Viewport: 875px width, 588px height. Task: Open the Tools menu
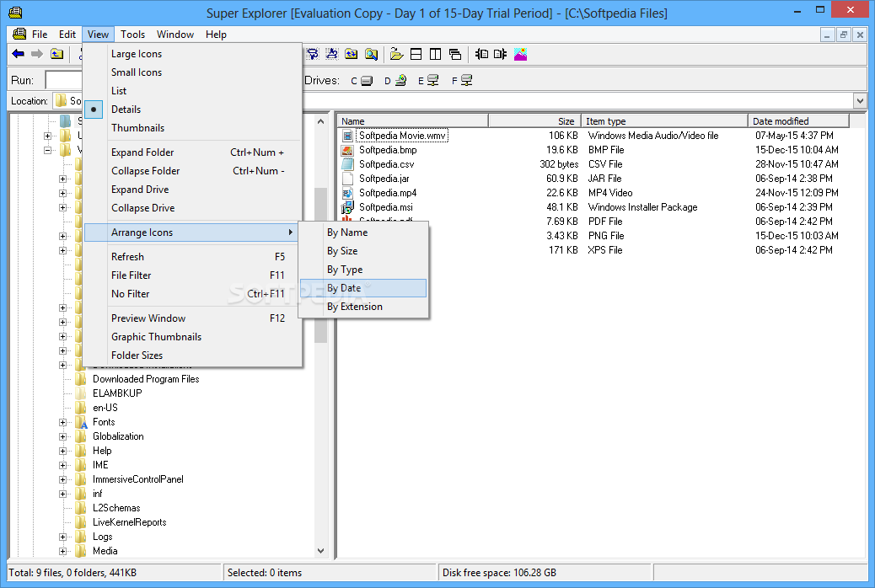[x=133, y=34]
